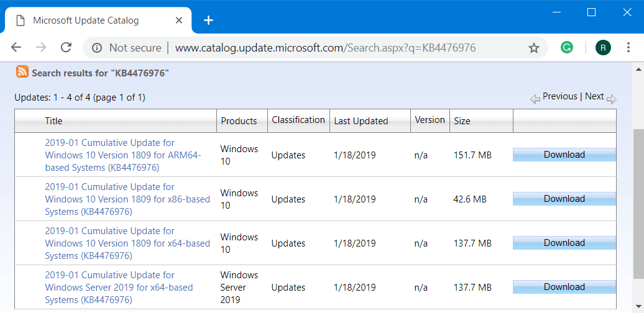Image resolution: width=644 pixels, height=313 pixels.
Task: Bookmark page with star icon
Action: (x=533, y=48)
